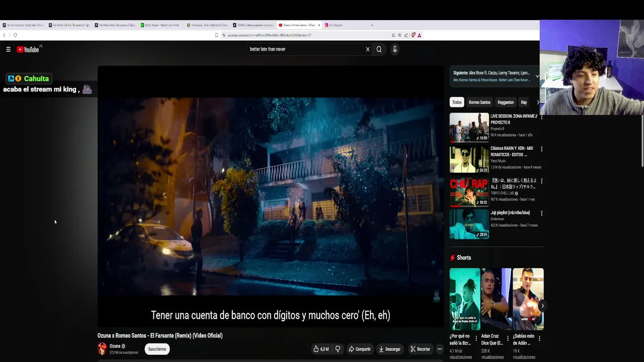Switch to Better Call Saul browser tab
The image size is (644, 362).
pyautogui.click(x=70, y=25)
